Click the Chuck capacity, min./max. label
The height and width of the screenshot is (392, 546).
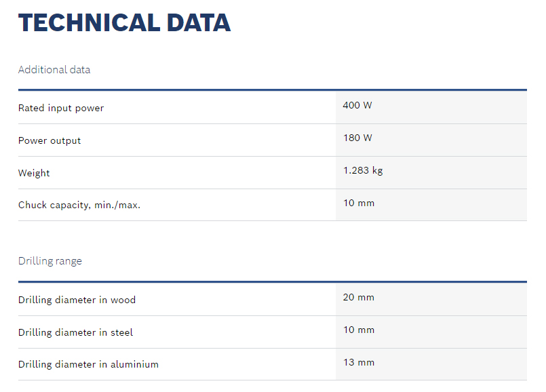[x=79, y=205]
